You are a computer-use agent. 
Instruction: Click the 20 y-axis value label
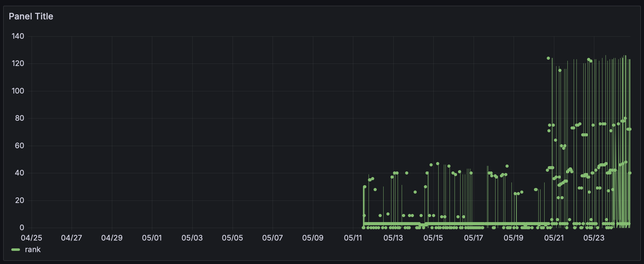[19, 201]
